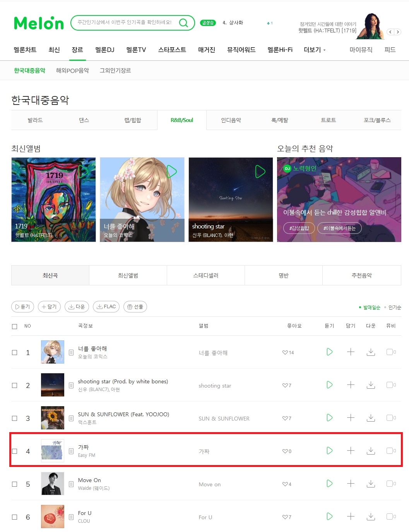
Task: Check the box for song number 4
Action: tap(15, 451)
